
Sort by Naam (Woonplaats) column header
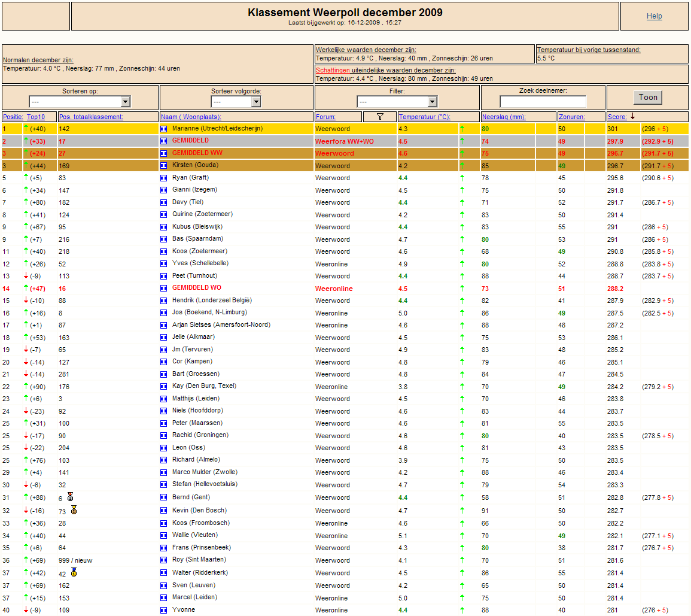pyautogui.click(x=191, y=117)
